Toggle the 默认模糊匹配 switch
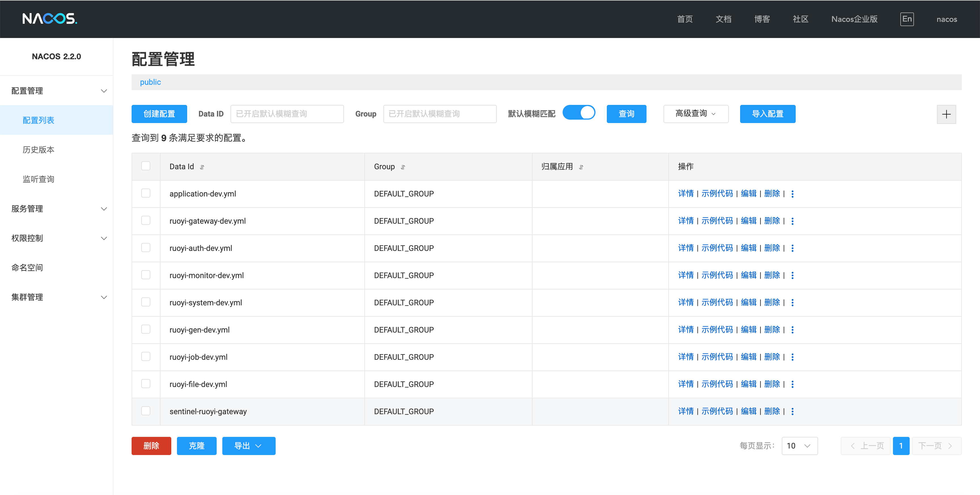 pyautogui.click(x=579, y=113)
